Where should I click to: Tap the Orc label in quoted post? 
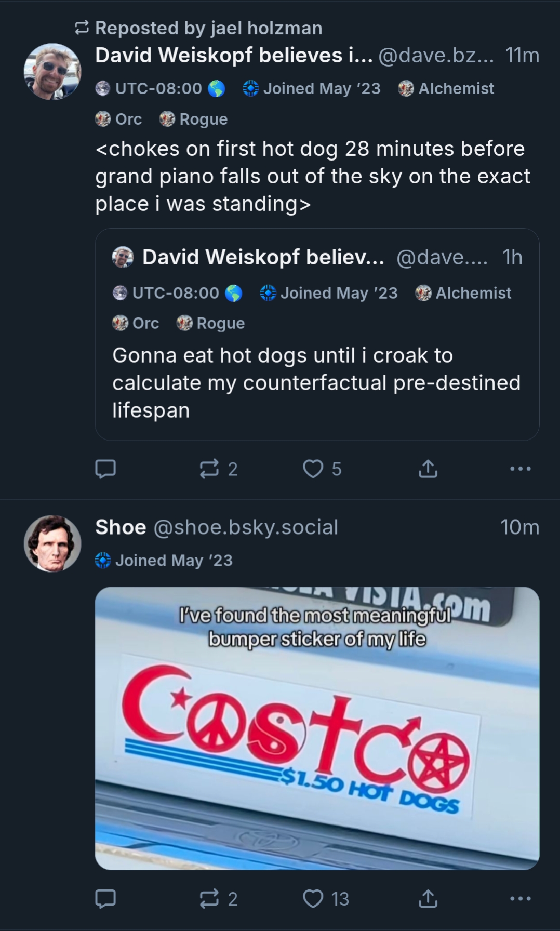pos(136,323)
